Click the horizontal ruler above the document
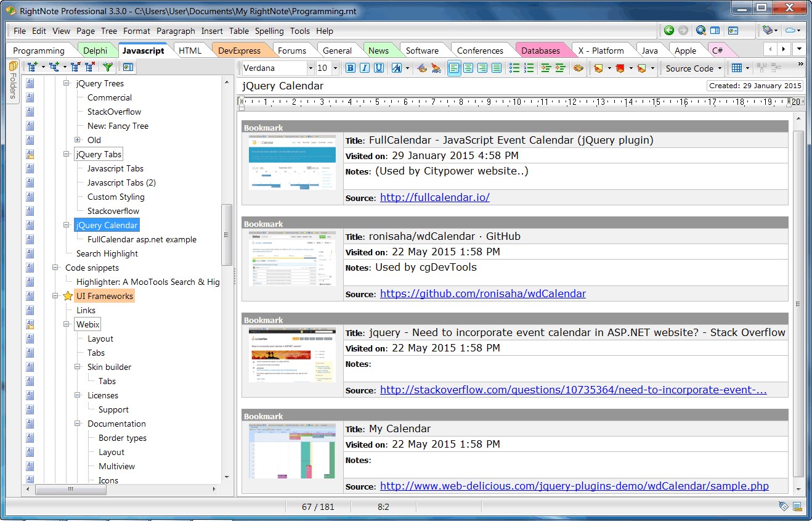The width and height of the screenshot is (812, 521). click(521, 102)
